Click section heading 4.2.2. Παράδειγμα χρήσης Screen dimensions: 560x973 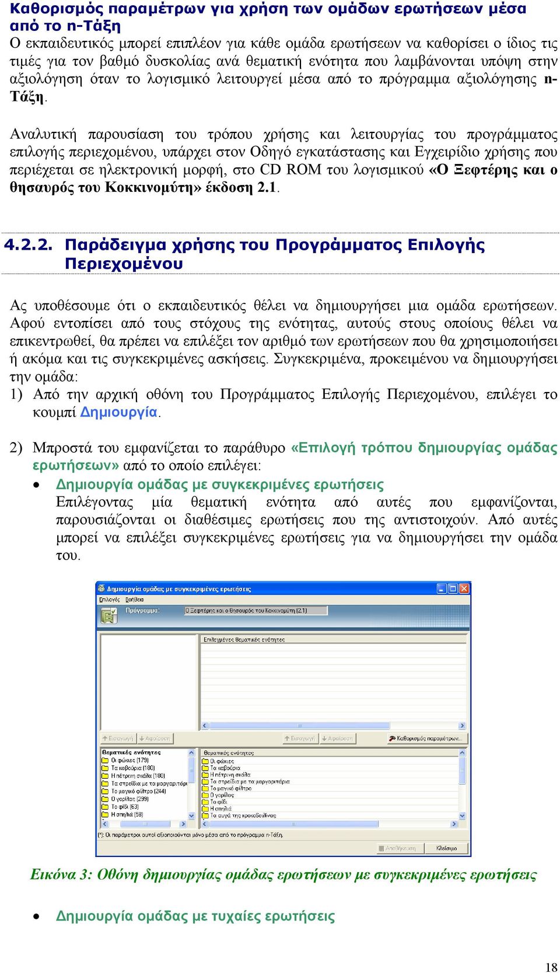click(244, 254)
